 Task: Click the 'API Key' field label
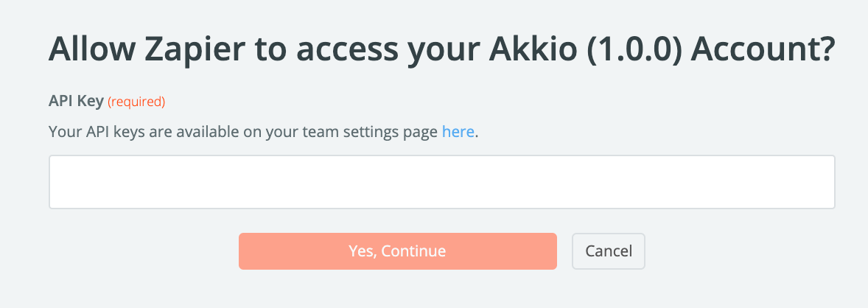click(76, 101)
